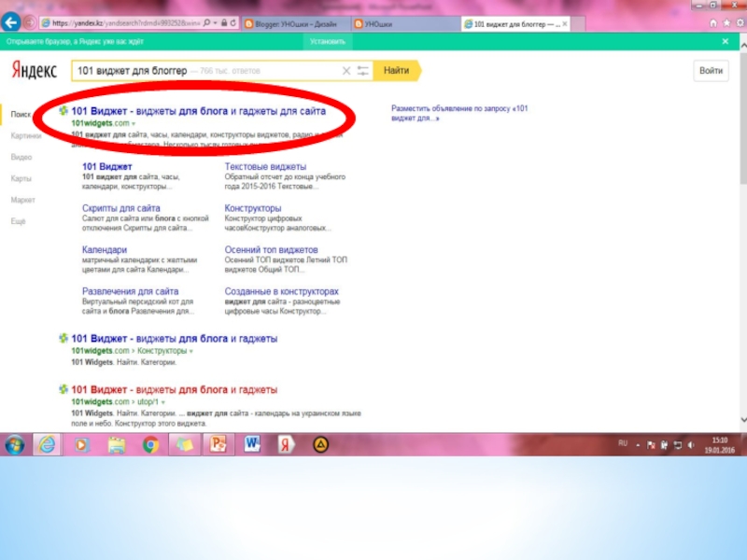Screen dimensions: 747x560
Task: Open '101 Виджет' sitelink
Action: (x=107, y=167)
